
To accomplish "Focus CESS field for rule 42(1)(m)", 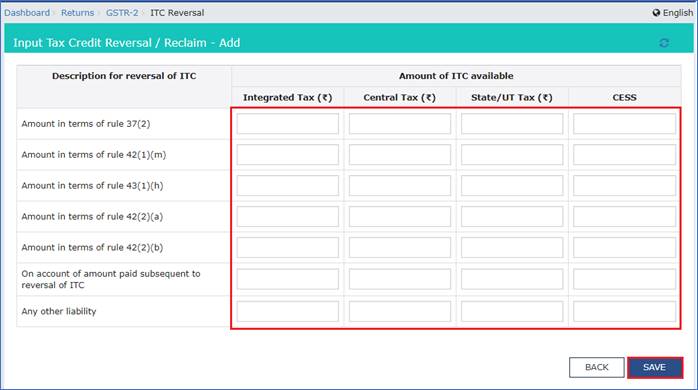I will click(624, 154).
